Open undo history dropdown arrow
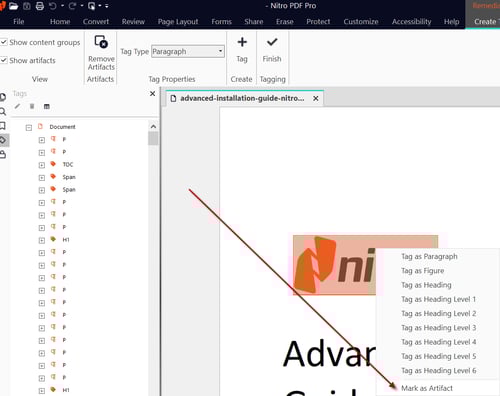The image size is (500, 396). (62, 6)
